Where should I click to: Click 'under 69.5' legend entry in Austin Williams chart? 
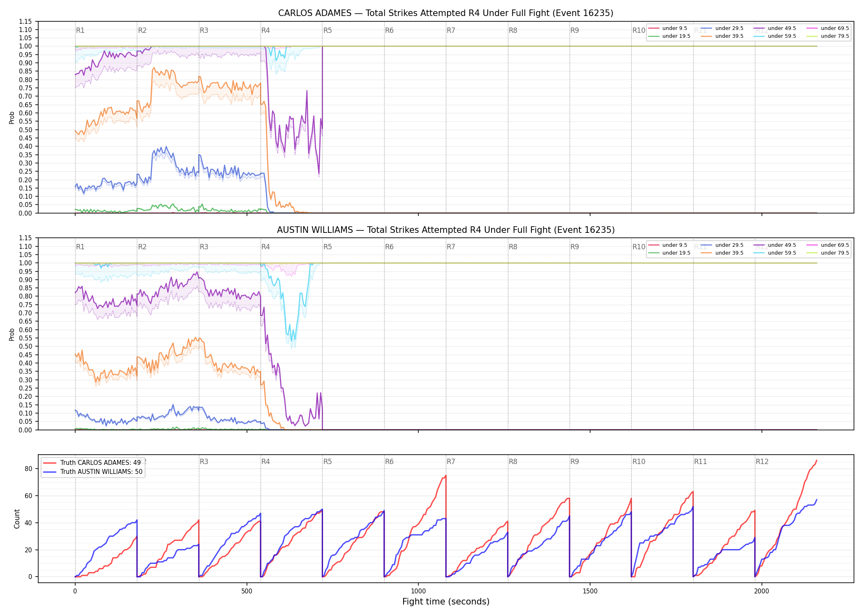[828, 245]
